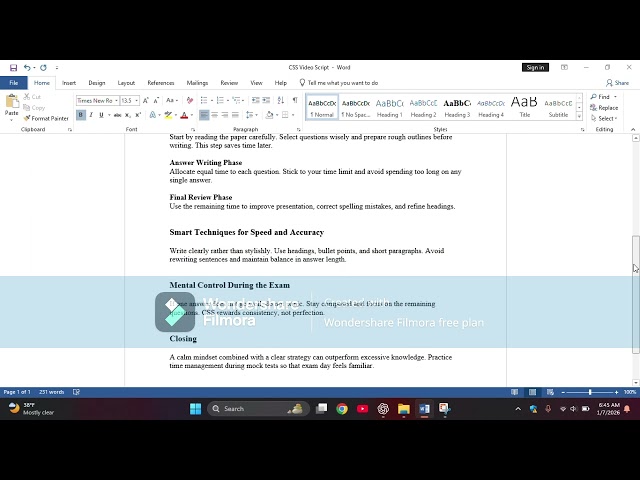Paste clipboard contents
640x480 pixels.
tap(11, 108)
